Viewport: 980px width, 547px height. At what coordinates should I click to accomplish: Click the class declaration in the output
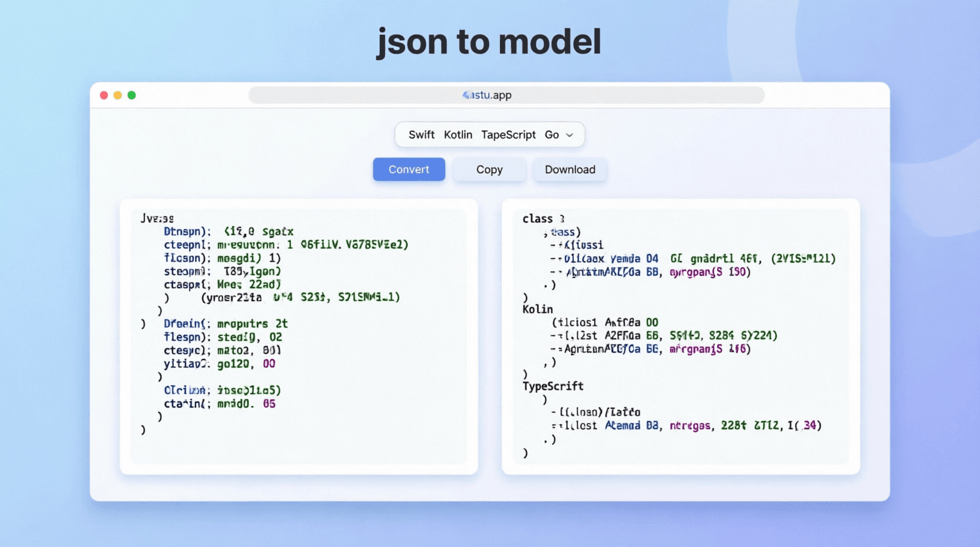(x=538, y=218)
